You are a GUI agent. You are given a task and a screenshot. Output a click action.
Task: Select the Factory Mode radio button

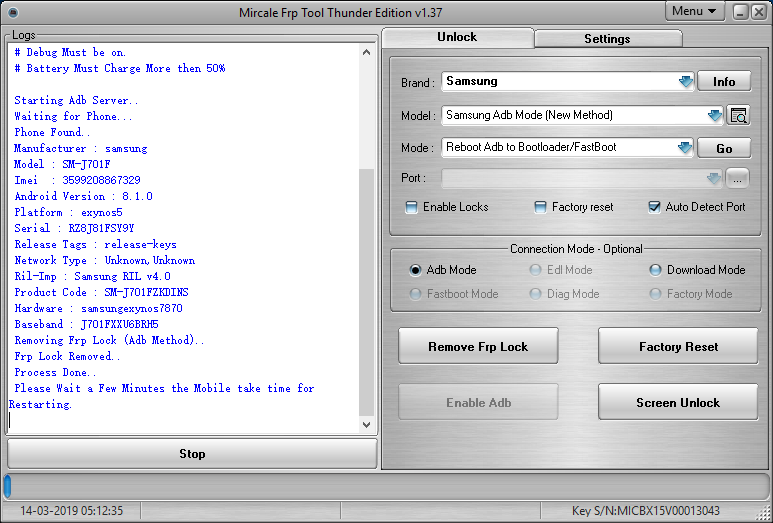point(655,294)
